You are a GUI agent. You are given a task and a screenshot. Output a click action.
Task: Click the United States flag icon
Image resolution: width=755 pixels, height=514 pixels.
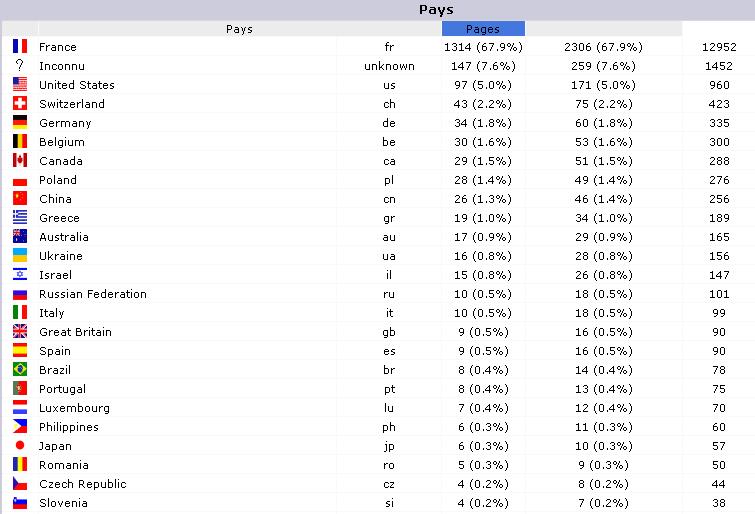[20, 84]
